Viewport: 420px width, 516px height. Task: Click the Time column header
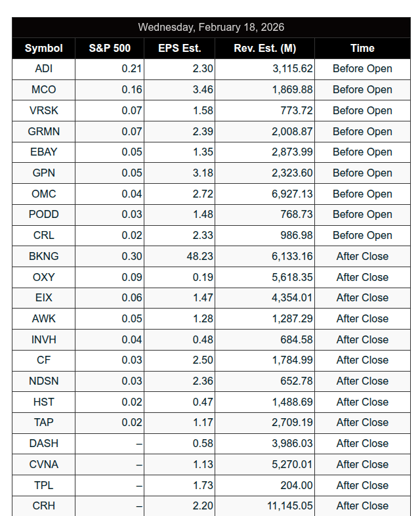(362, 48)
